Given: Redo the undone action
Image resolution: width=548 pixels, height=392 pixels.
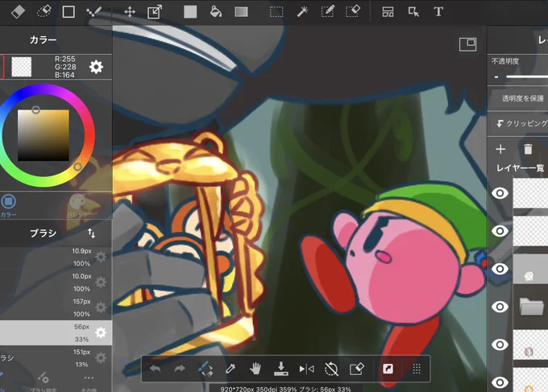Looking at the screenshot, I should tap(180, 369).
